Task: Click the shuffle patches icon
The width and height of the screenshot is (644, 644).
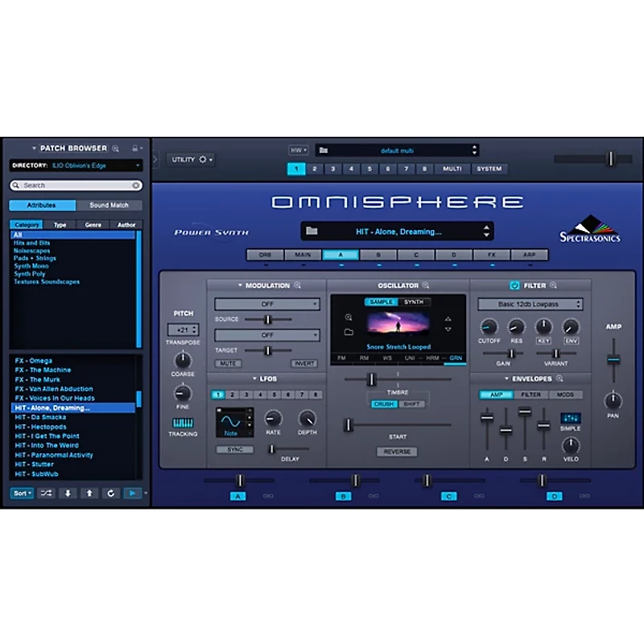Action: click(47, 493)
